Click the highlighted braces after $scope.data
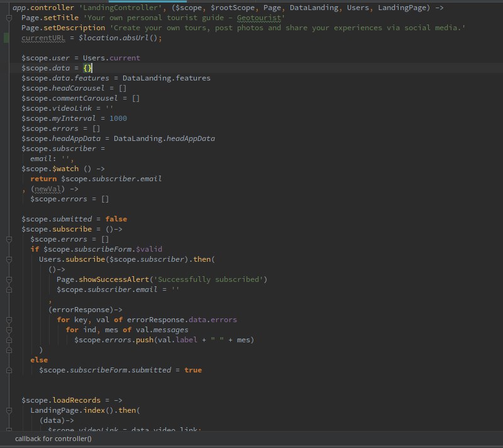This screenshot has height=448, width=503. [87, 68]
